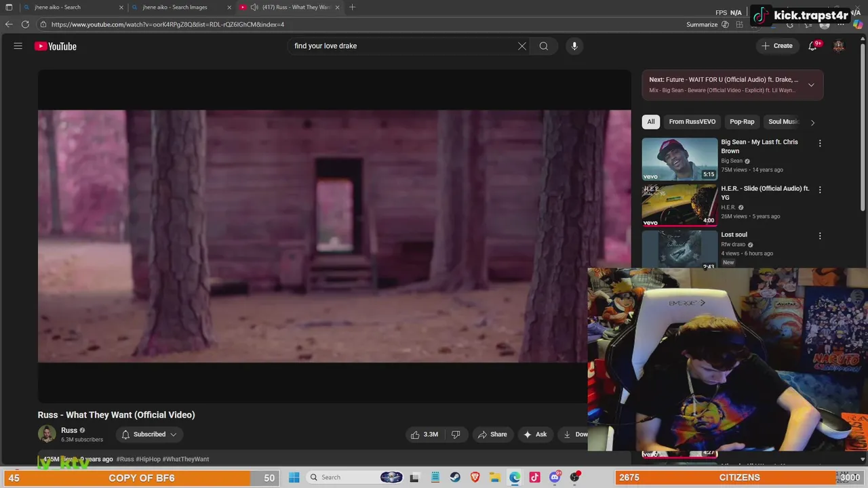Run search with magnifier button
The image size is (868, 488).
(544, 46)
